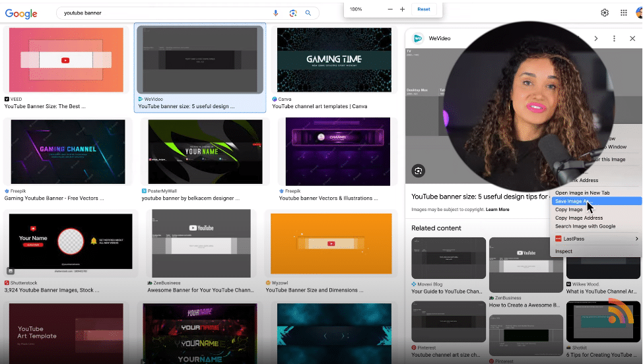
Task: Choose Save Image As from context menu
Action: [x=597, y=201]
